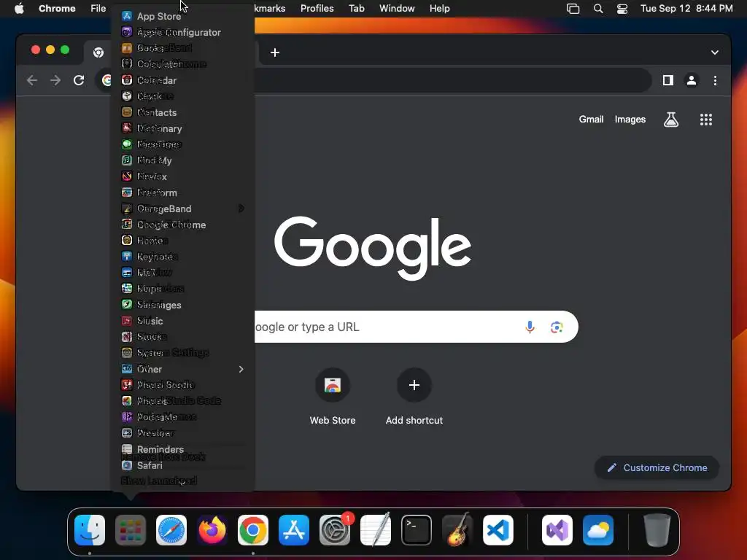Select Contacts in the app list
The image size is (747, 560).
coord(182,112)
